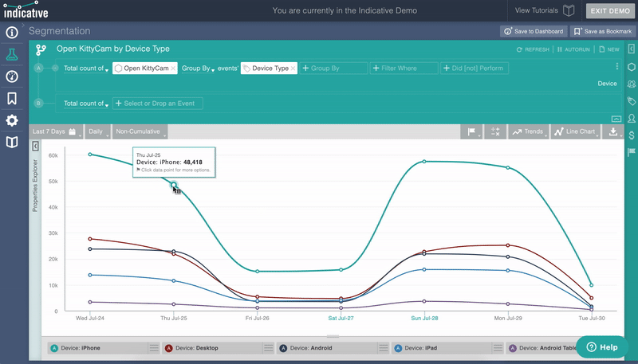Screen dimensions: 638x364
Task: Click the query title Open KittyCam by Device Type
Action: pyautogui.click(x=113, y=49)
